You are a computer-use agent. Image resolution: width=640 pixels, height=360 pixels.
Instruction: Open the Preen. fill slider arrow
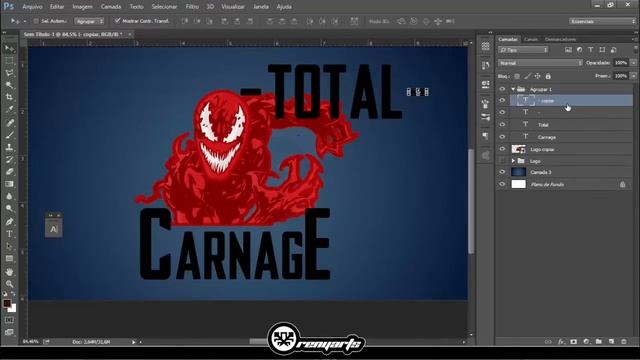633,76
